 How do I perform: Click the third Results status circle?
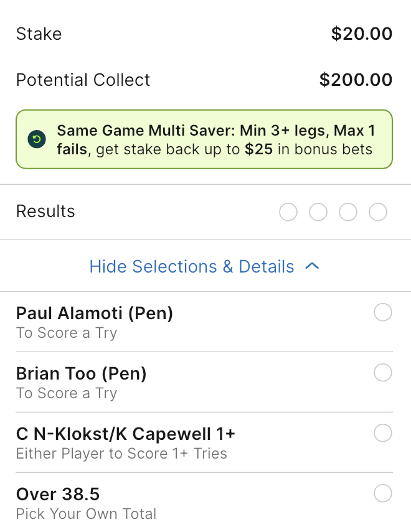coord(348,212)
